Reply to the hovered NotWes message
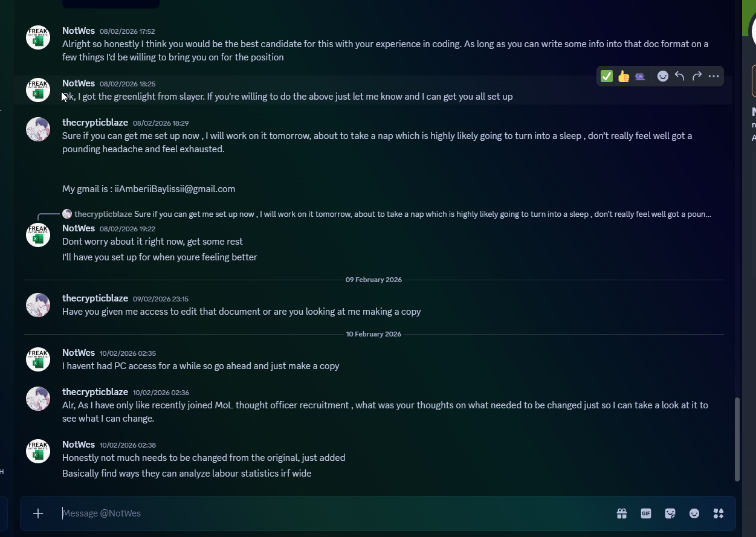The height and width of the screenshot is (537, 756). (680, 76)
